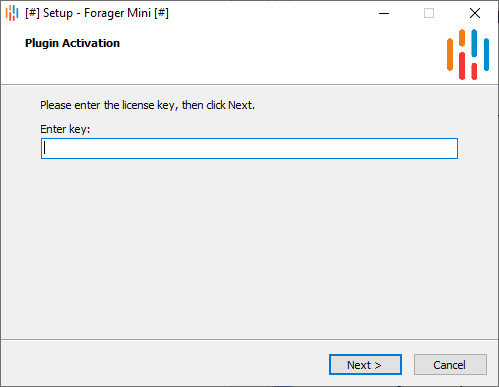Screen dimensions: 499x387
Task: Click the empty gray area below key field
Action: (249, 247)
